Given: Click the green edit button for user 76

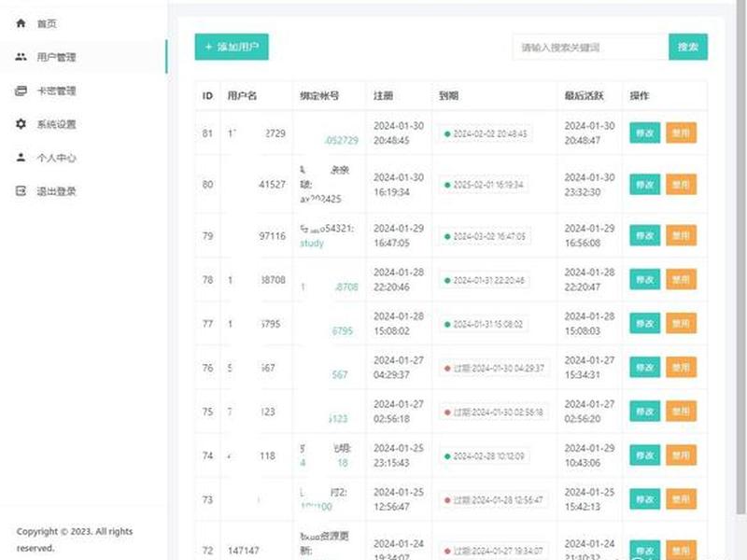Looking at the screenshot, I should (x=644, y=367).
